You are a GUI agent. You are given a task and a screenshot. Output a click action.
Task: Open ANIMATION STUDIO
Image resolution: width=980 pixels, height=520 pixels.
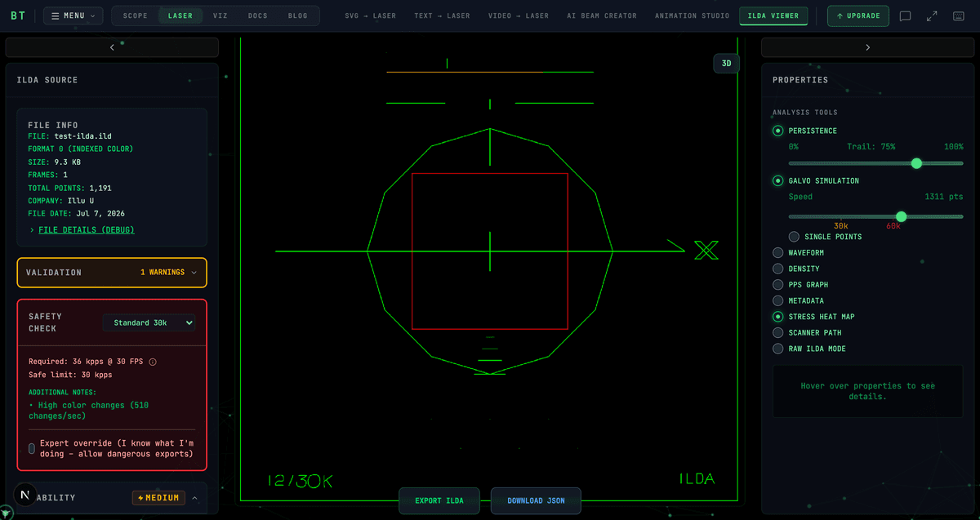(693, 16)
